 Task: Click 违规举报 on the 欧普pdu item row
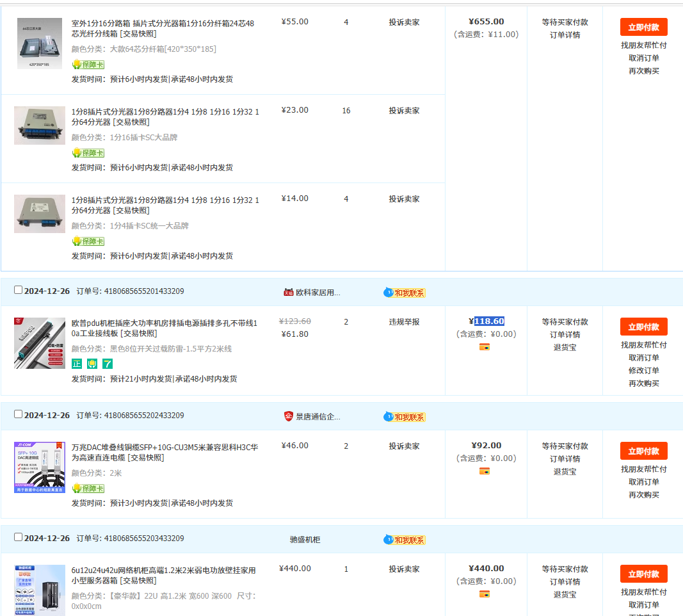tap(404, 321)
